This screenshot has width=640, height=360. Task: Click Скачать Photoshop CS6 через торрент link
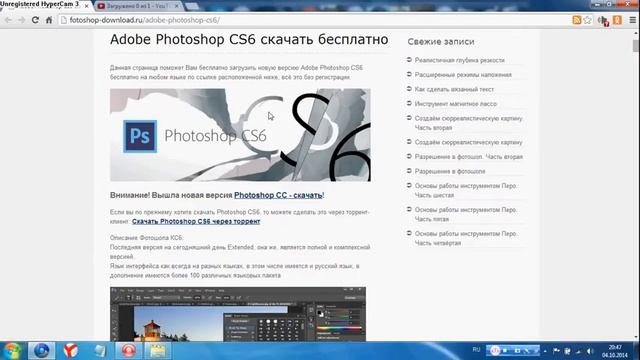coord(196,221)
